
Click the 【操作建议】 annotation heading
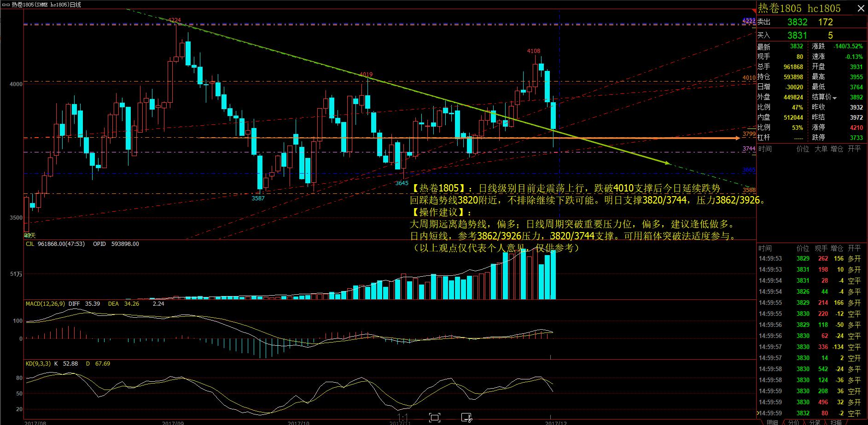click(x=441, y=212)
